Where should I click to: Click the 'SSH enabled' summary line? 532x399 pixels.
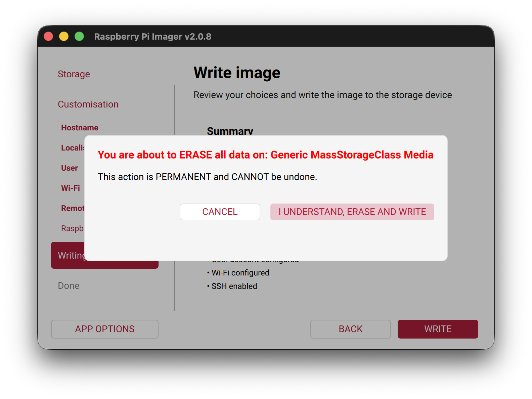tap(232, 286)
